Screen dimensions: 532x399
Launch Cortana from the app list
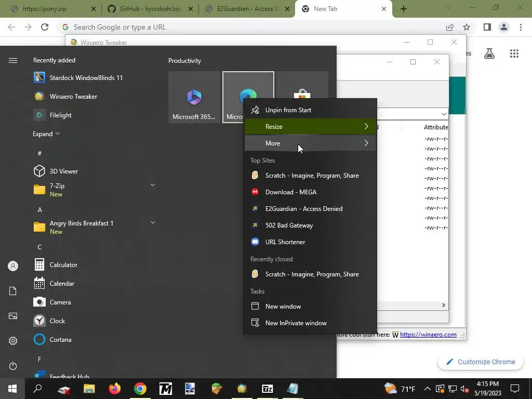(52, 339)
